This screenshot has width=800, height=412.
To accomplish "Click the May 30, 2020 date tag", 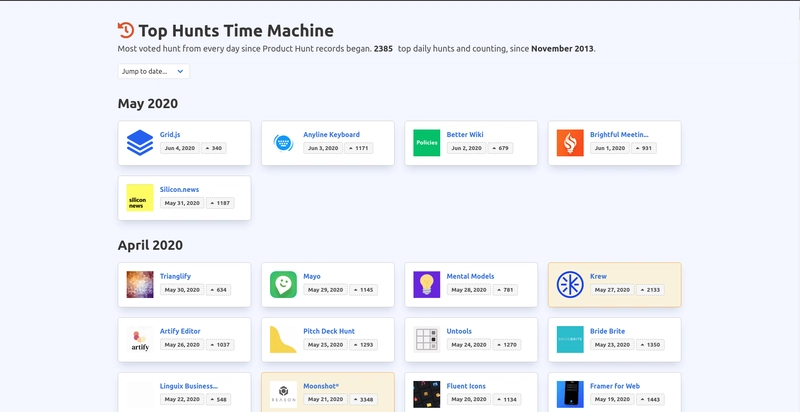I will click(182, 290).
